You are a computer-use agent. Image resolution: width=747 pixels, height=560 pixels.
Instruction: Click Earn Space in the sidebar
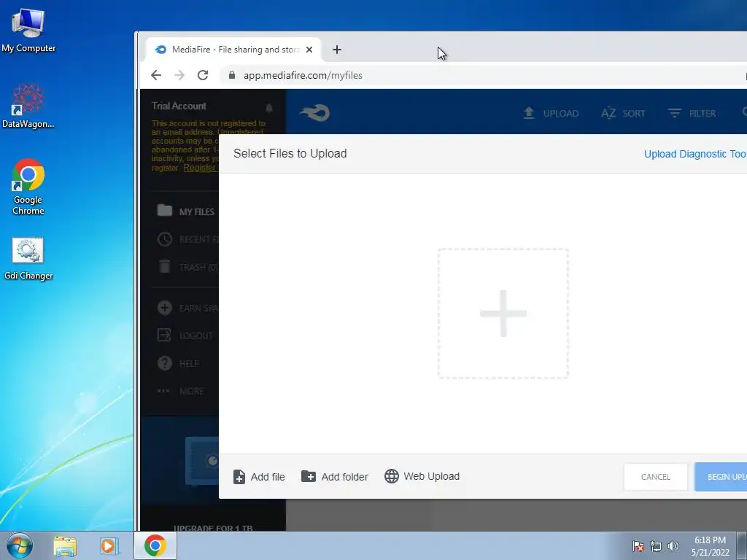coord(187,308)
